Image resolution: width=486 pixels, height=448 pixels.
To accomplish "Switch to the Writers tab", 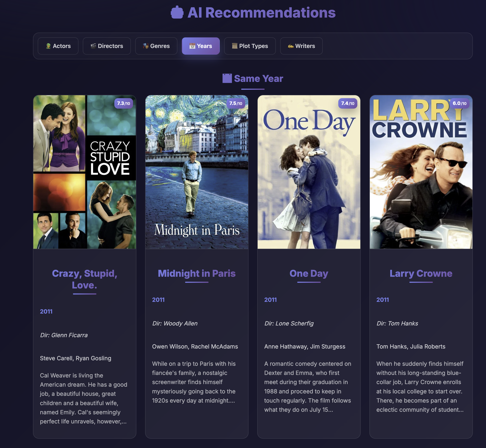I will (x=301, y=46).
